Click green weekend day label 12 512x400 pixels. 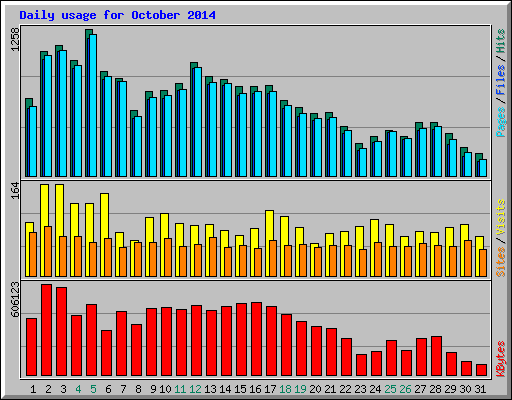tap(195, 389)
